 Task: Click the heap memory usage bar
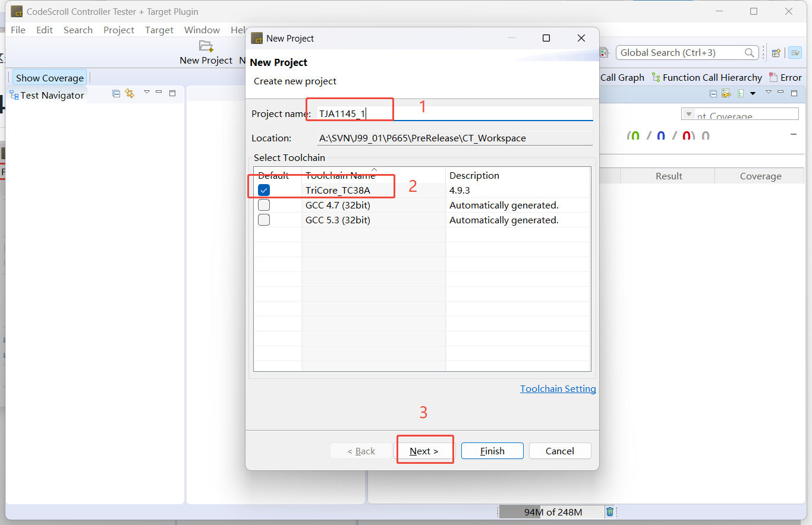[552, 512]
